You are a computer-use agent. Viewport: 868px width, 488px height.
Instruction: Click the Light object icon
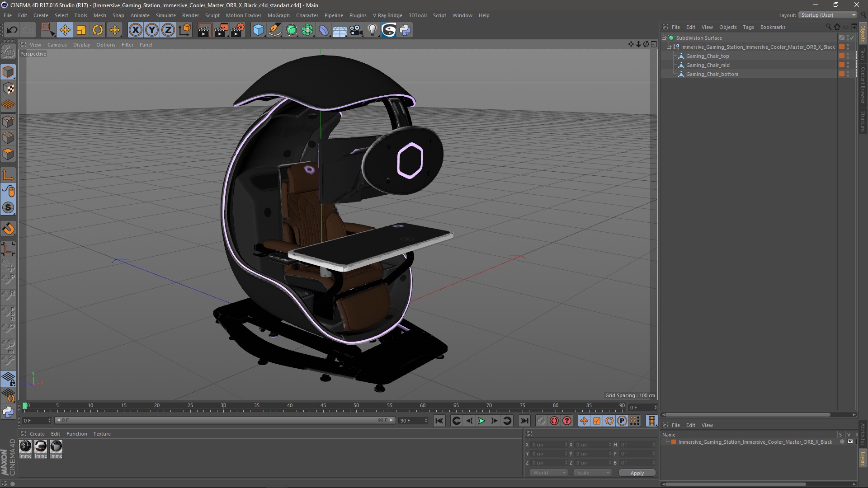(372, 30)
